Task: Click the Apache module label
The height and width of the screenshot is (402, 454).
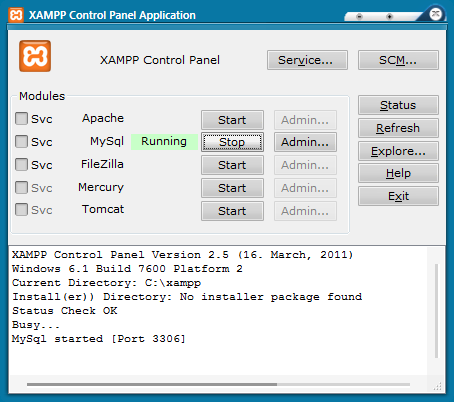Action: coord(103,118)
